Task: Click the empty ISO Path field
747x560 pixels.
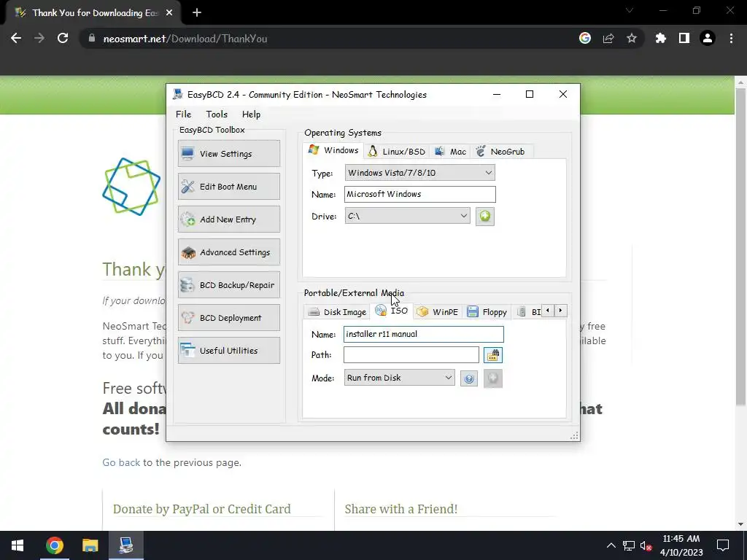Action: pos(411,355)
